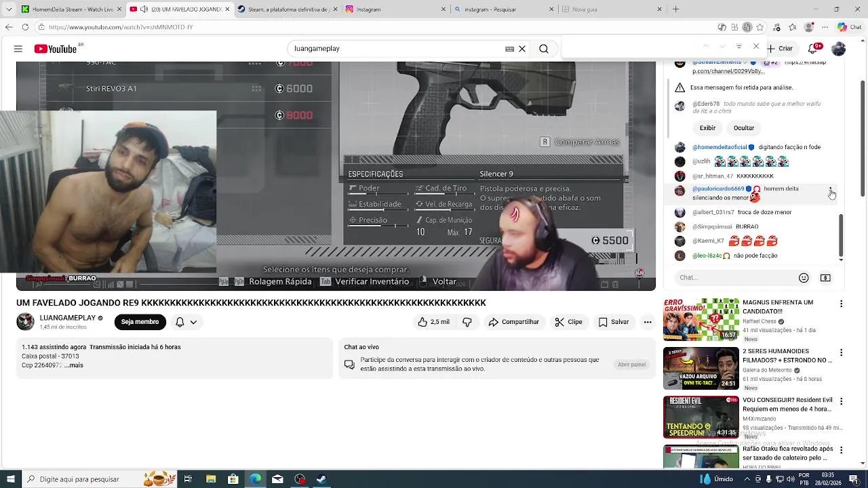Save the video with Salvar
Viewport: 868px width, 488px height.
coord(614,322)
